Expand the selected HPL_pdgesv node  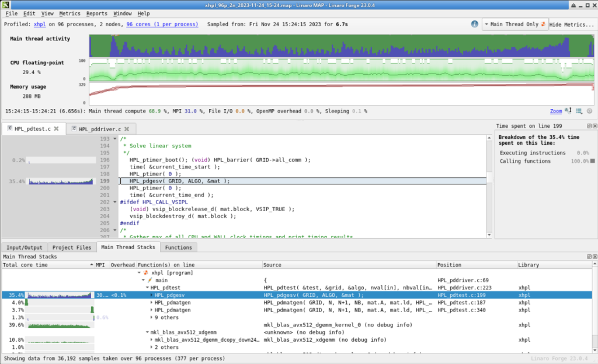click(151, 295)
